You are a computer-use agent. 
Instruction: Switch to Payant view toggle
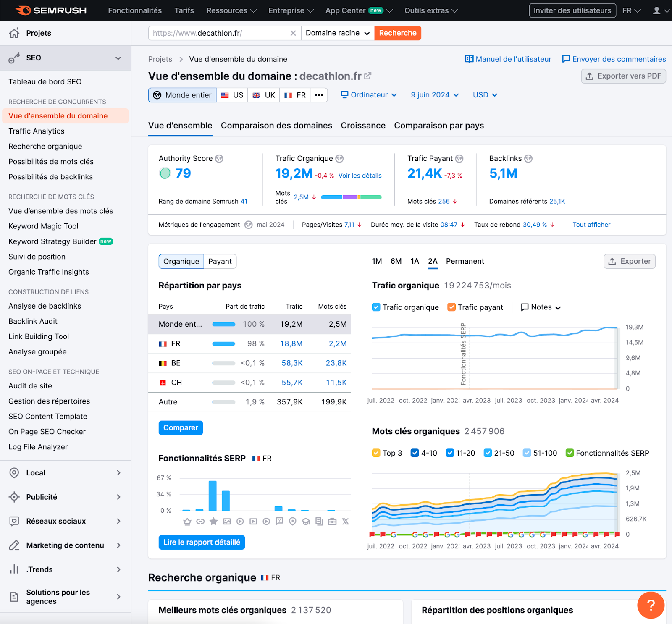click(220, 262)
